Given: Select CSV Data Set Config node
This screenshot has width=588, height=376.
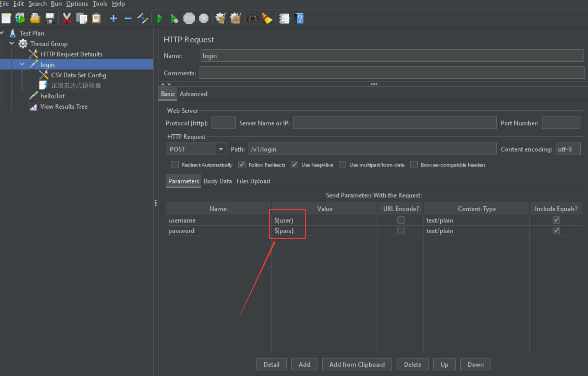Looking at the screenshot, I should (79, 75).
